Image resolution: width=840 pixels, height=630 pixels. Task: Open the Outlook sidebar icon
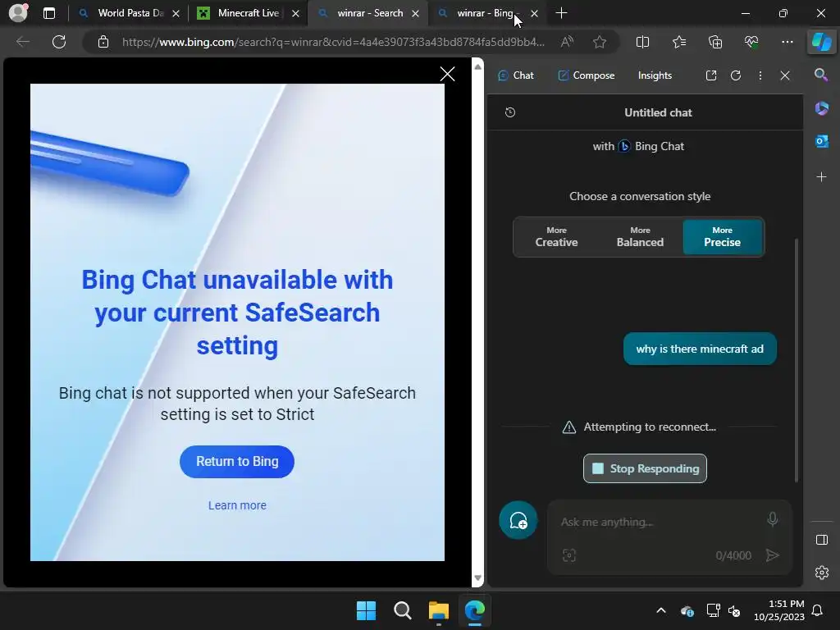tap(821, 141)
